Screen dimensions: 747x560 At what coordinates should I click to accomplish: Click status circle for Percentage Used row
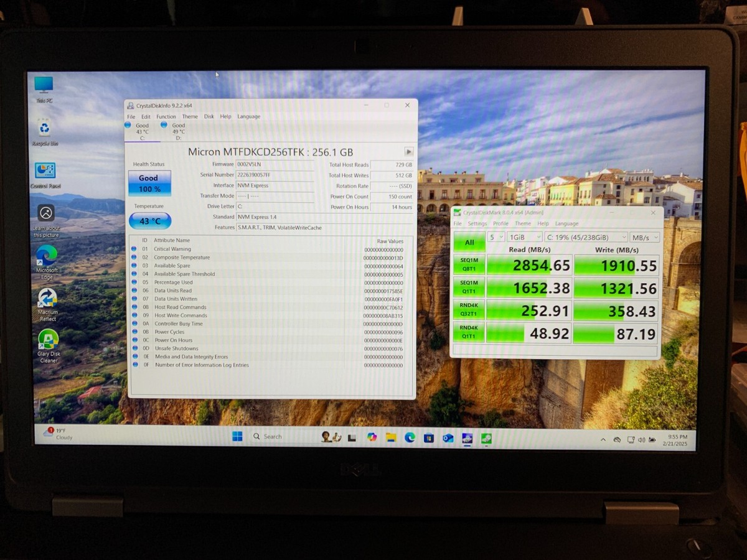coord(134,282)
